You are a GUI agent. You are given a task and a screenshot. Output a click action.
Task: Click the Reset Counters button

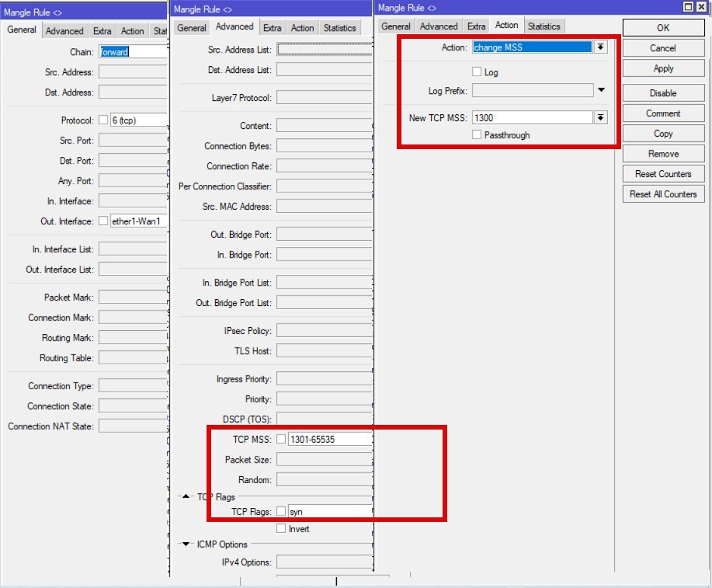(663, 174)
